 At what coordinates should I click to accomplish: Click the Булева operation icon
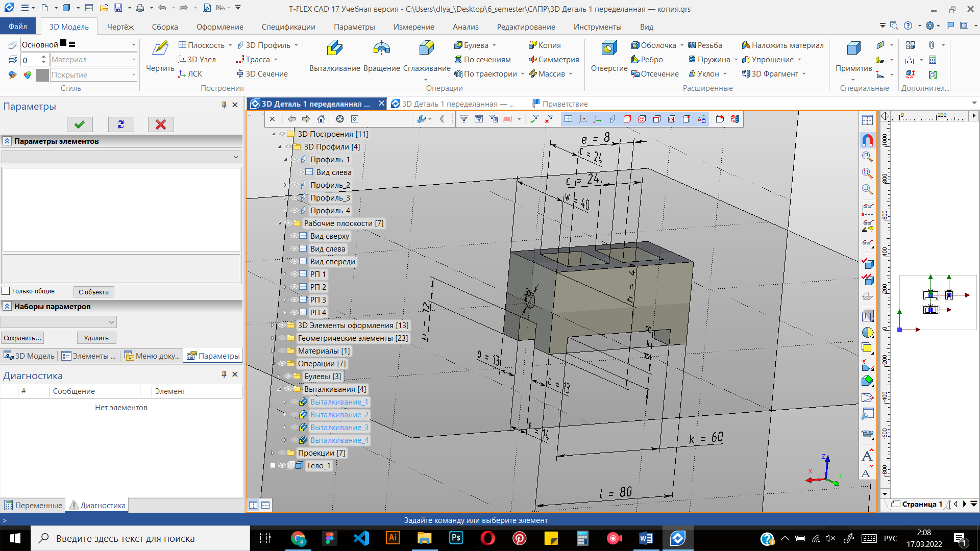click(x=458, y=45)
